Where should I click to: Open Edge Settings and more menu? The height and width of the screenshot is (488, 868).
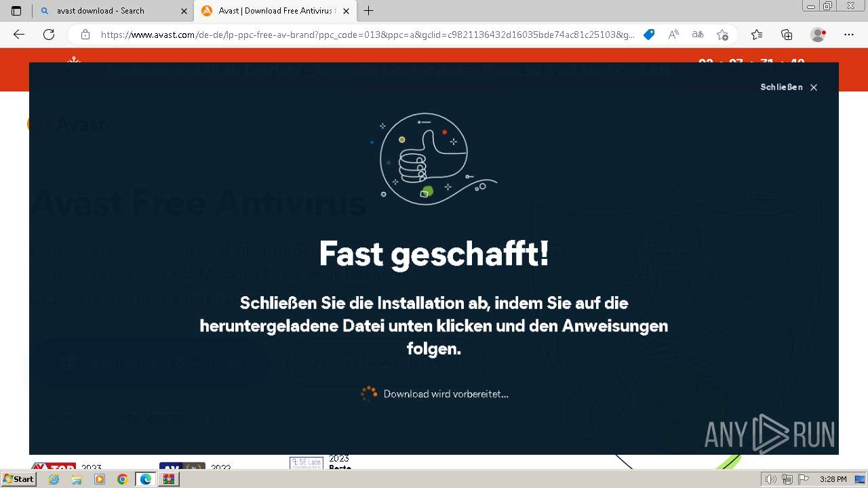[x=849, y=35]
